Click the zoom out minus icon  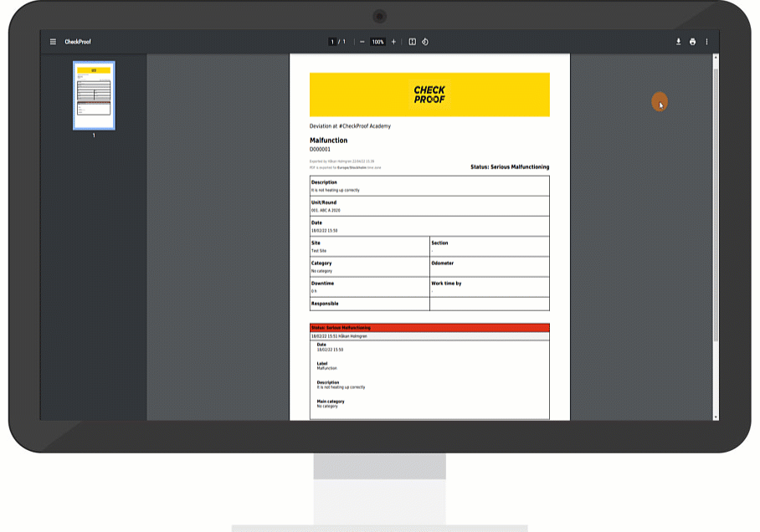click(x=362, y=42)
